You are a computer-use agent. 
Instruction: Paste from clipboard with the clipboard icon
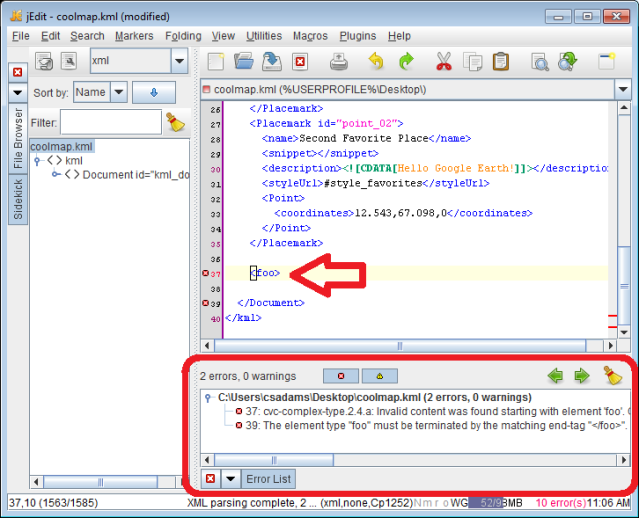(x=501, y=62)
